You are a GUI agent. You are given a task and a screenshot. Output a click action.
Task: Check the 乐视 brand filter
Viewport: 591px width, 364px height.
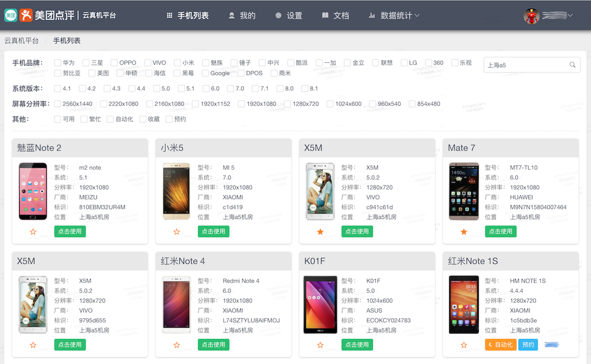pyautogui.click(x=455, y=63)
